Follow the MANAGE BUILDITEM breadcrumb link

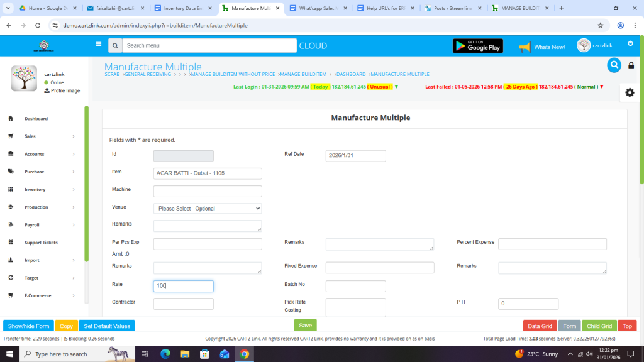point(304,74)
